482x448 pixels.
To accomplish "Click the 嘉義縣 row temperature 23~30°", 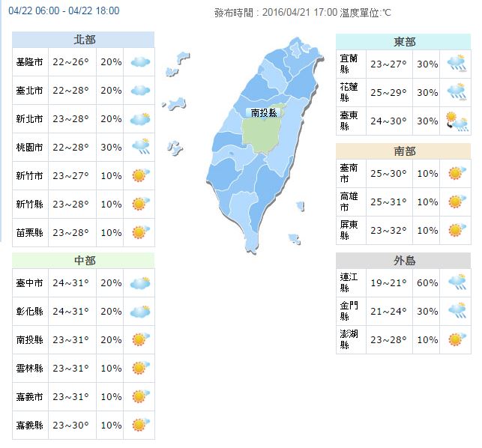I will tap(70, 426).
